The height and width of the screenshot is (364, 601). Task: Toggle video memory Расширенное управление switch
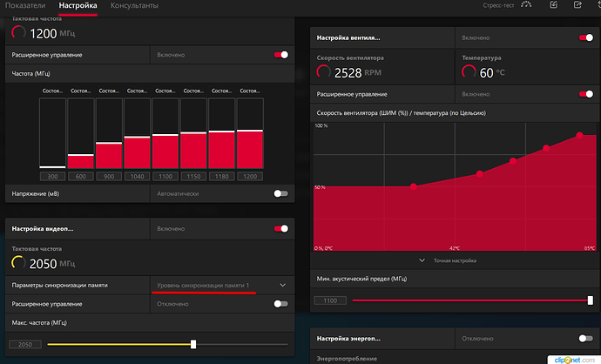281,304
